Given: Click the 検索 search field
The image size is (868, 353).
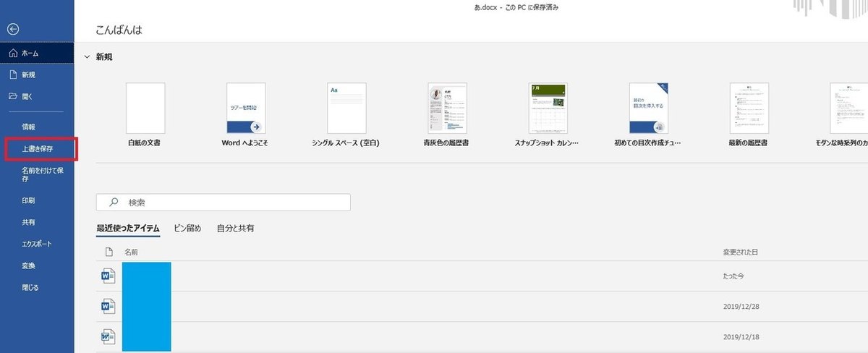Looking at the screenshot, I should tap(224, 203).
